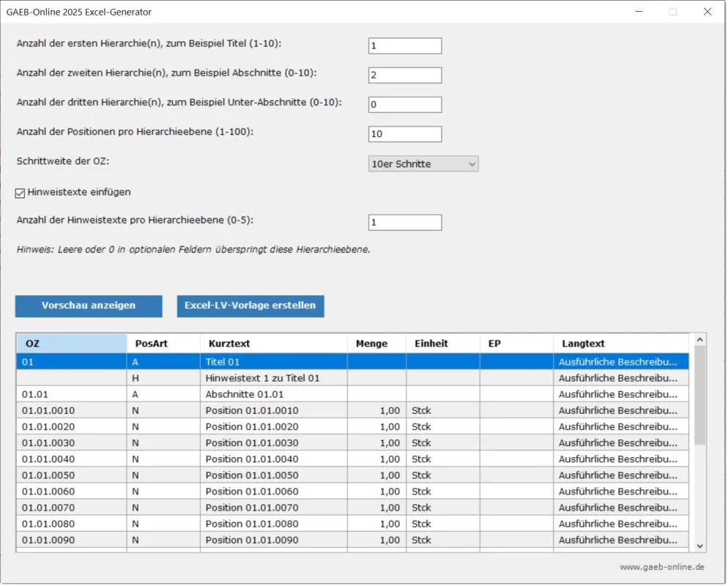Click Excel-LV-Vorlage erstellen button
Image resolution: width=728 pixels, height=586 pixels.
pyautogui.click(x=250, y=306)
